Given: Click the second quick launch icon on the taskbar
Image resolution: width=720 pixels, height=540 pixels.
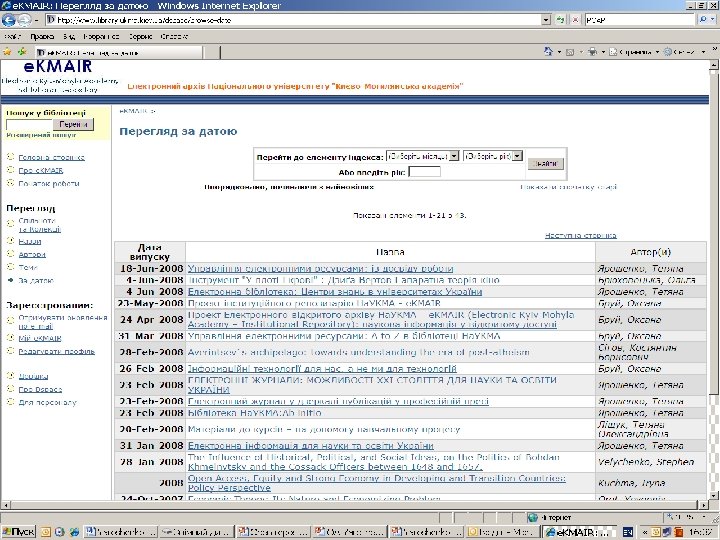Looking at the screenshot, I should tap(59, 532).
